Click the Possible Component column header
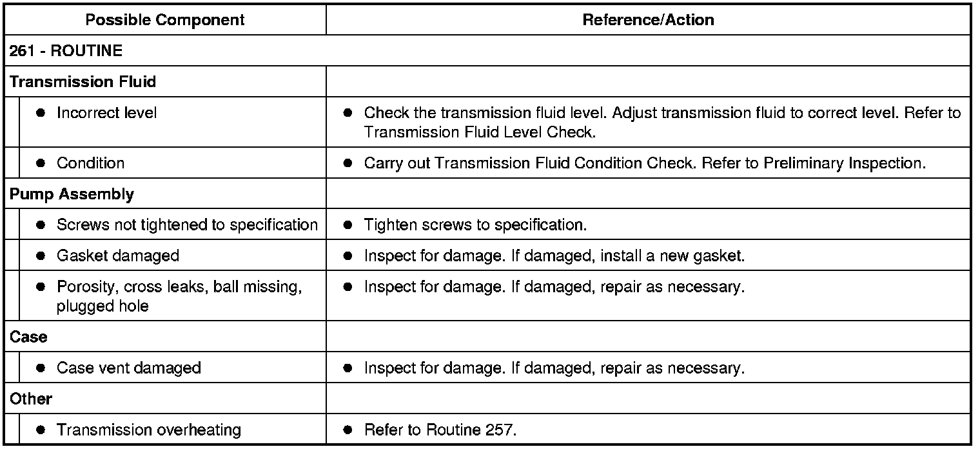Screen dimensions: 980x449 [165, 20]
